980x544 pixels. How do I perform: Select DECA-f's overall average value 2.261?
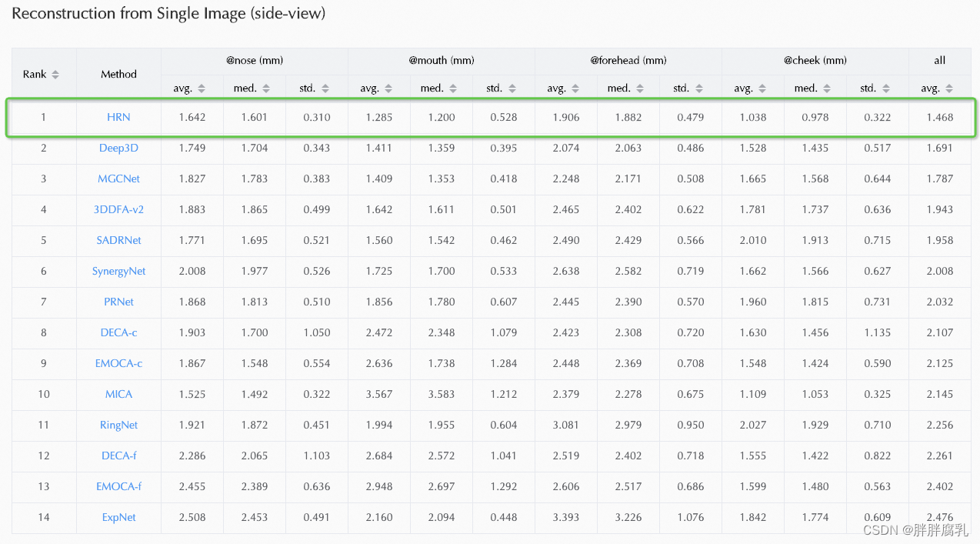point(940,456)
